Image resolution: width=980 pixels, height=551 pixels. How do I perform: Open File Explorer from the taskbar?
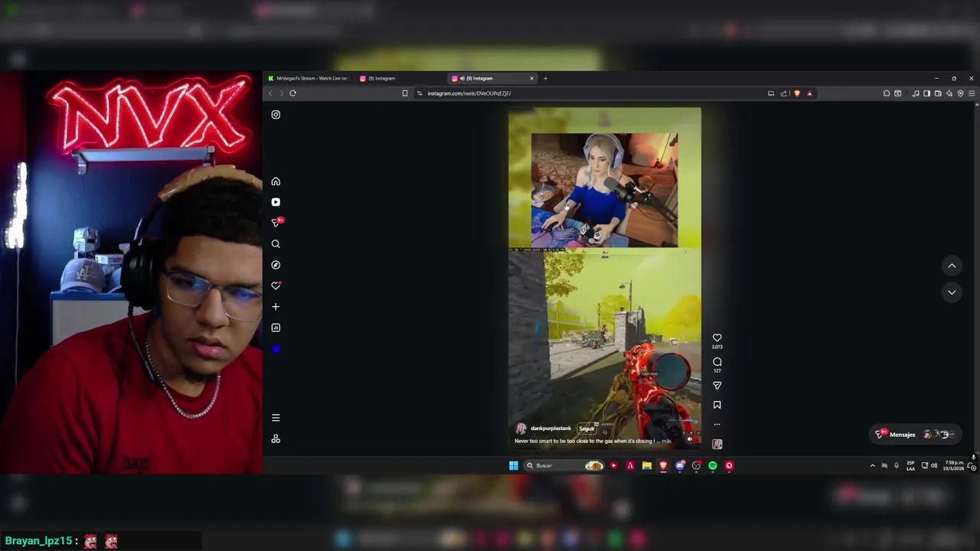click(x=647, y=465)
